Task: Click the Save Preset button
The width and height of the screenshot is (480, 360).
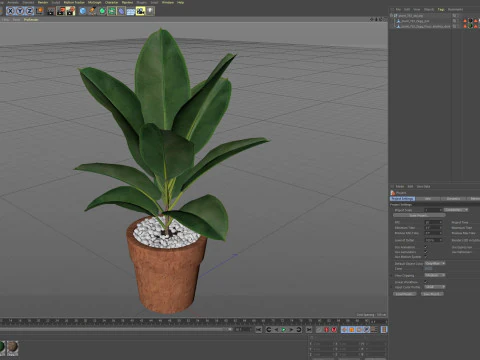Action: (x=432, y=294)
